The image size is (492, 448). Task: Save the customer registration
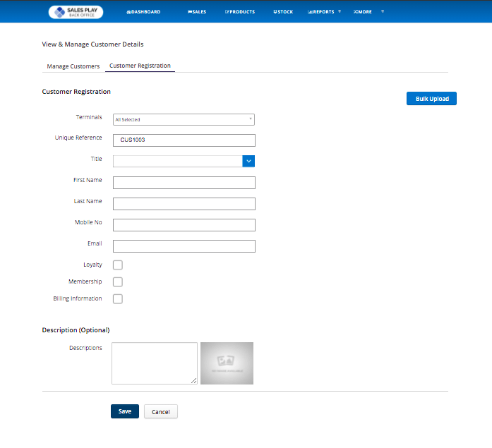pyautogui.click(x=125, y=411)
